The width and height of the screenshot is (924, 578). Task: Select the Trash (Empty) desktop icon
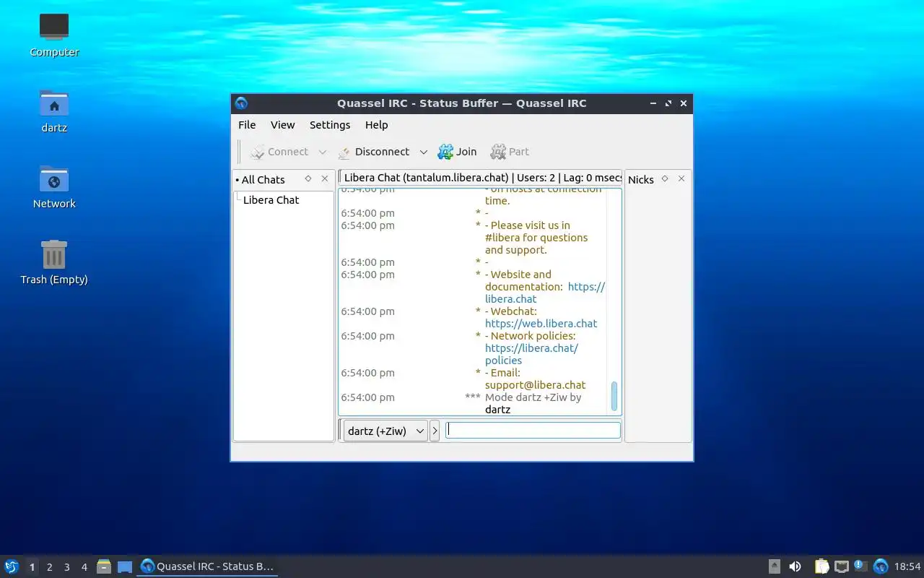54,262
